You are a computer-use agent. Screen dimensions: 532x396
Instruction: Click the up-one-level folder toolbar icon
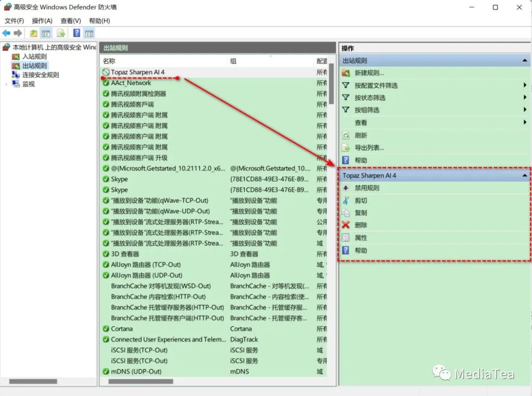coord(33,33)
